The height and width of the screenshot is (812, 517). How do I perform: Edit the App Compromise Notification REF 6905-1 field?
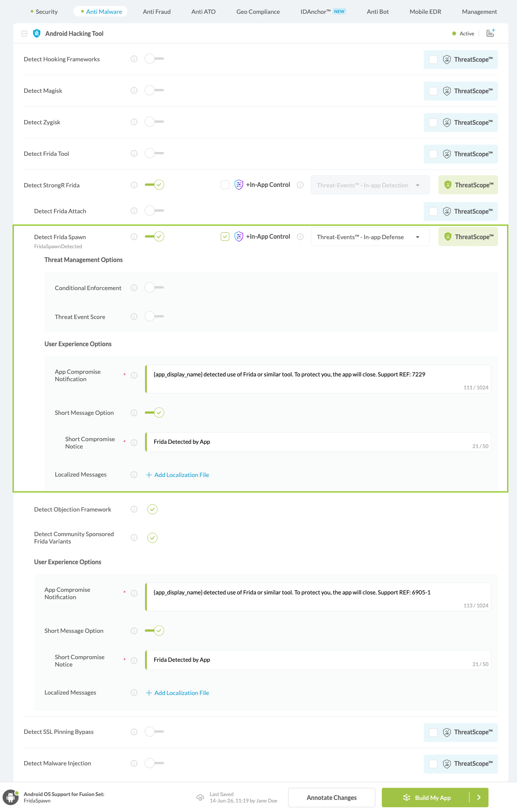318,597
